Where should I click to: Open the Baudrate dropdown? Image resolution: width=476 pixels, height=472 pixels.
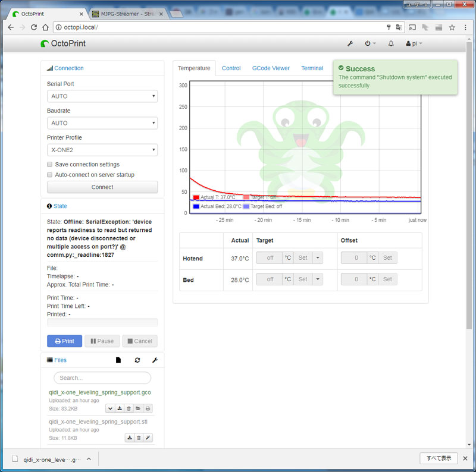pos(102,123)
